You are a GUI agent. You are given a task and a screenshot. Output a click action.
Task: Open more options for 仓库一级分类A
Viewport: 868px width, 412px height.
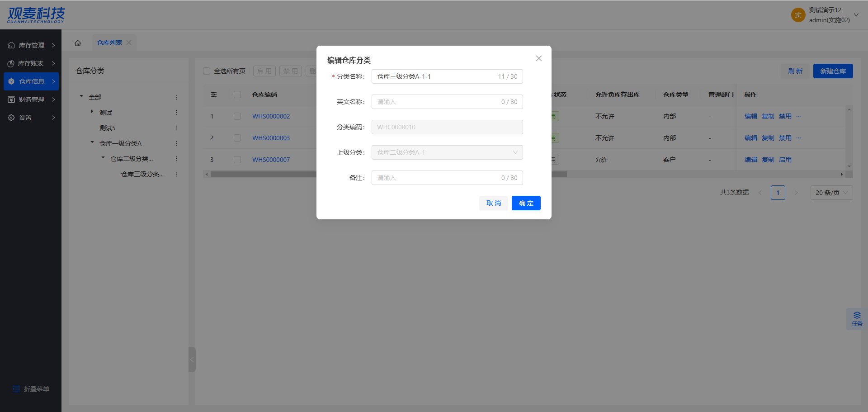point(176,143)
